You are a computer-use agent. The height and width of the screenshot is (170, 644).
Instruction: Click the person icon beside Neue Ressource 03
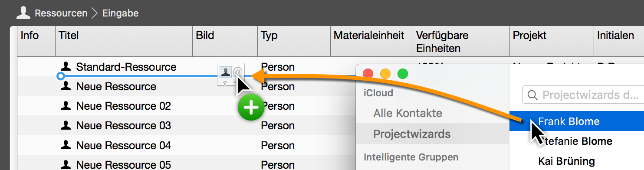pos(66,125)
